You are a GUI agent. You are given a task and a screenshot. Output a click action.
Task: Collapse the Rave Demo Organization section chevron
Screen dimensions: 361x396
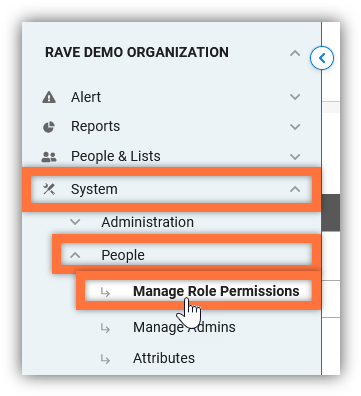(295, 53)
